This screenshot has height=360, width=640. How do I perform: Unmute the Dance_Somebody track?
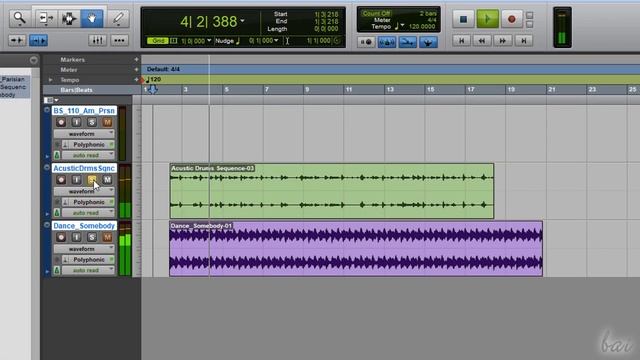tap(107, 237)
